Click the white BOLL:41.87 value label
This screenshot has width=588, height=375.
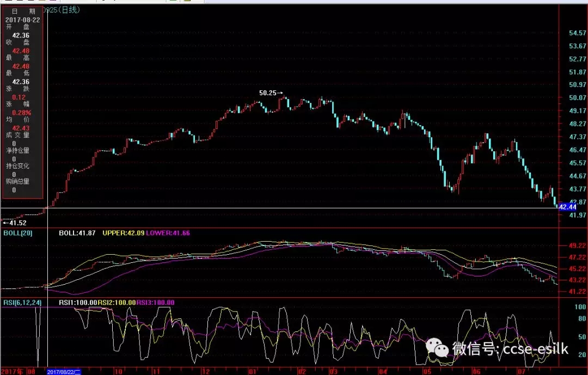click(x=77, y=233)
